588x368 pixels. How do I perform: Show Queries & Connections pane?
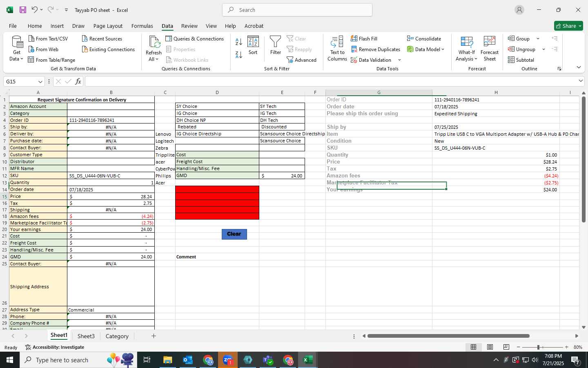tap(195, 38)
